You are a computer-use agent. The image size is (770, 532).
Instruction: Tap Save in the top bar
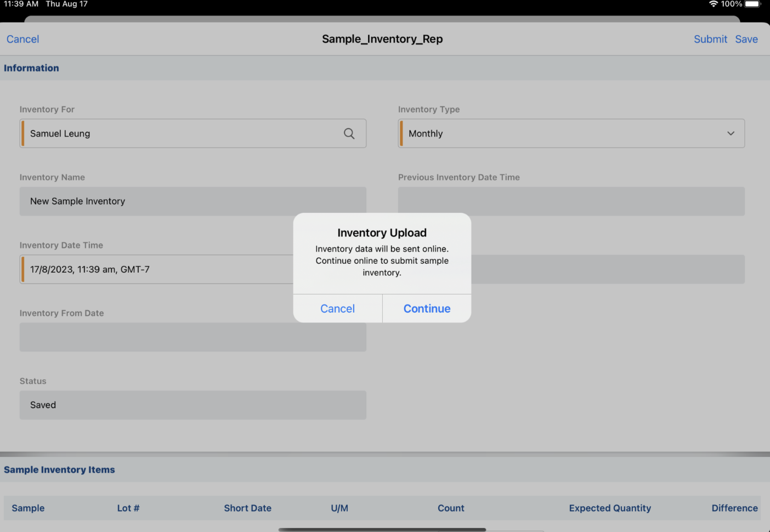click(x=746, y=39)
